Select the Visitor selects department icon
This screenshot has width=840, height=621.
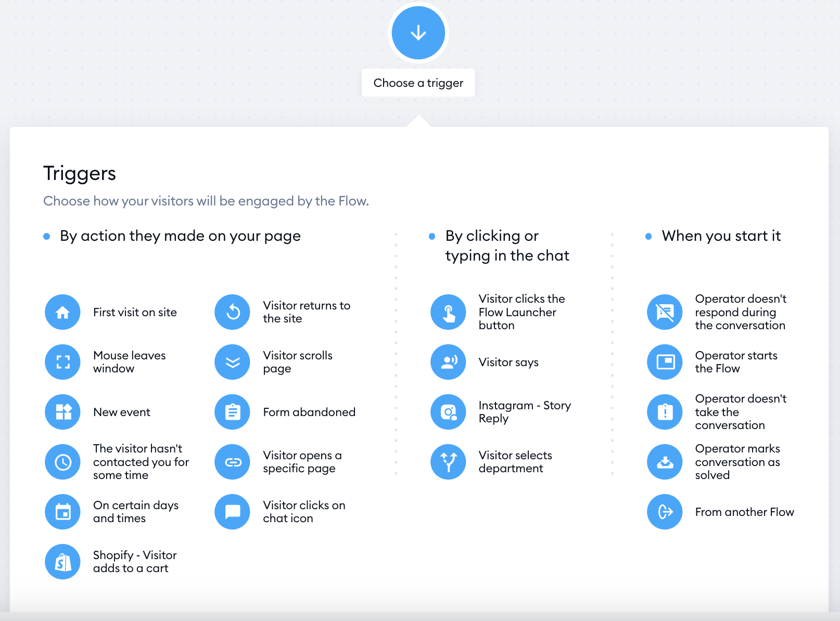(x=448, y=462)
